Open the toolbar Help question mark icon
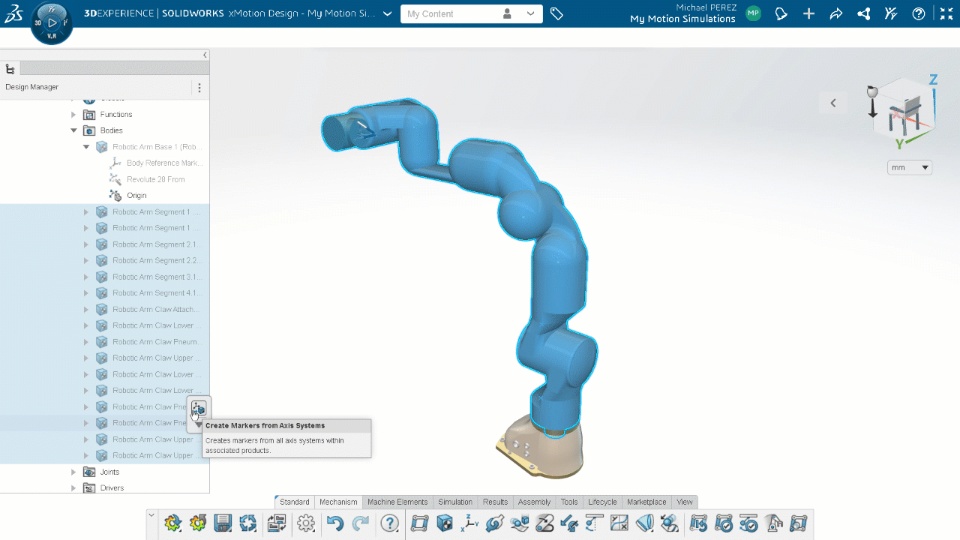The width and height of the screenshot is (960, 540). [x=389, y=523]
